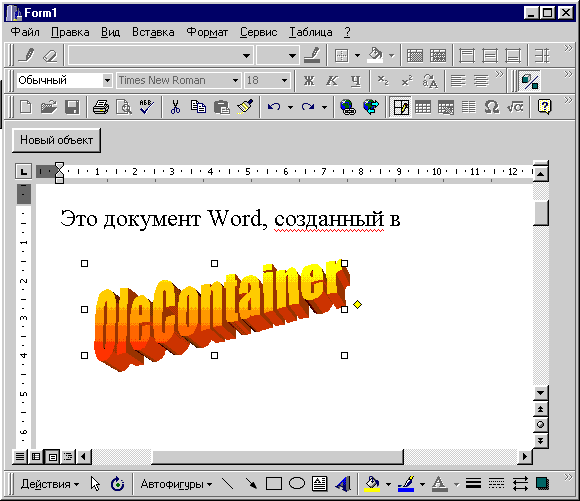The image size is (580, 501).
Task: Click the Print Preview icon
Action: [124, 107]
